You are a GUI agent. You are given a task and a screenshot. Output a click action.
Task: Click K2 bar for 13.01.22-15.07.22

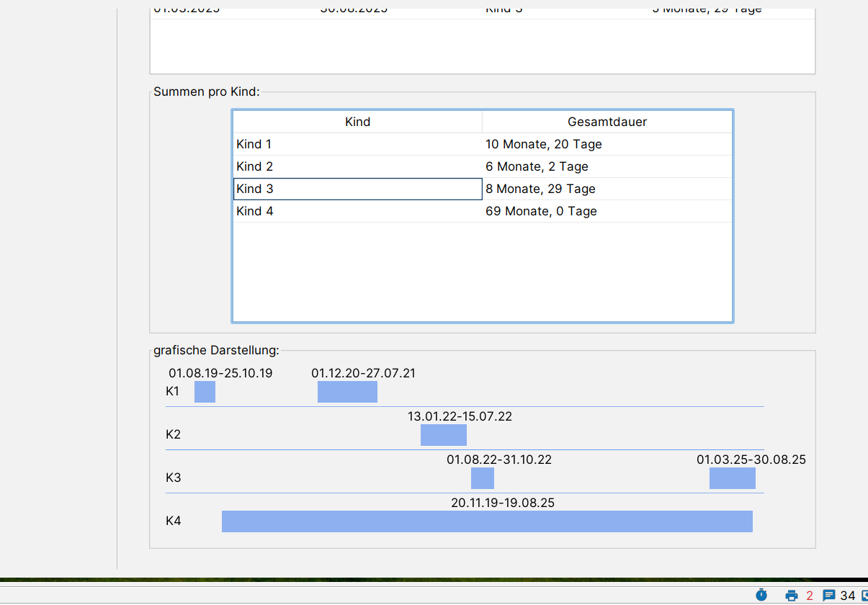443,435
